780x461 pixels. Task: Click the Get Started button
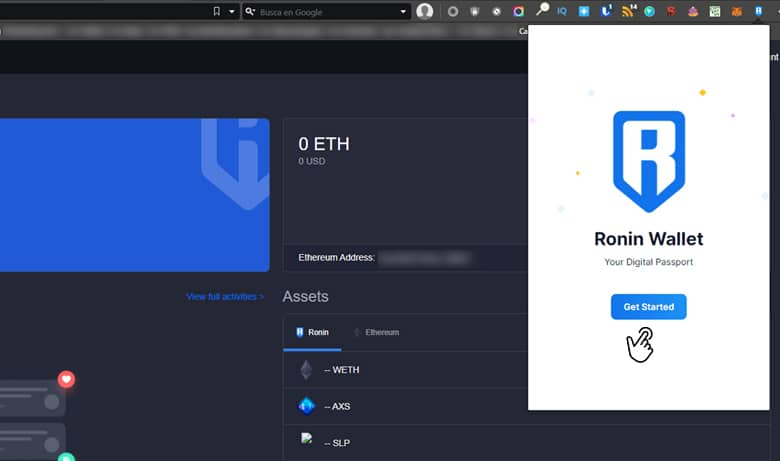click(648, 307)
